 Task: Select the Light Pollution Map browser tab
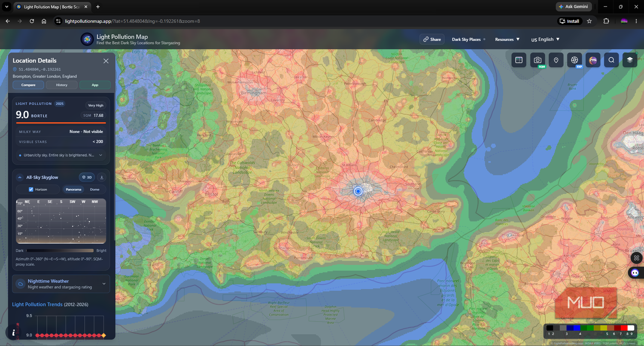coord(52,7)
